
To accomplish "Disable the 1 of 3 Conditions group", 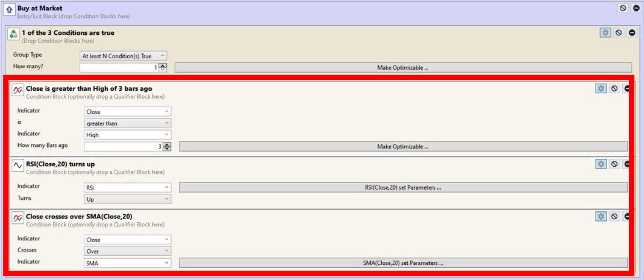I will 619,33.
